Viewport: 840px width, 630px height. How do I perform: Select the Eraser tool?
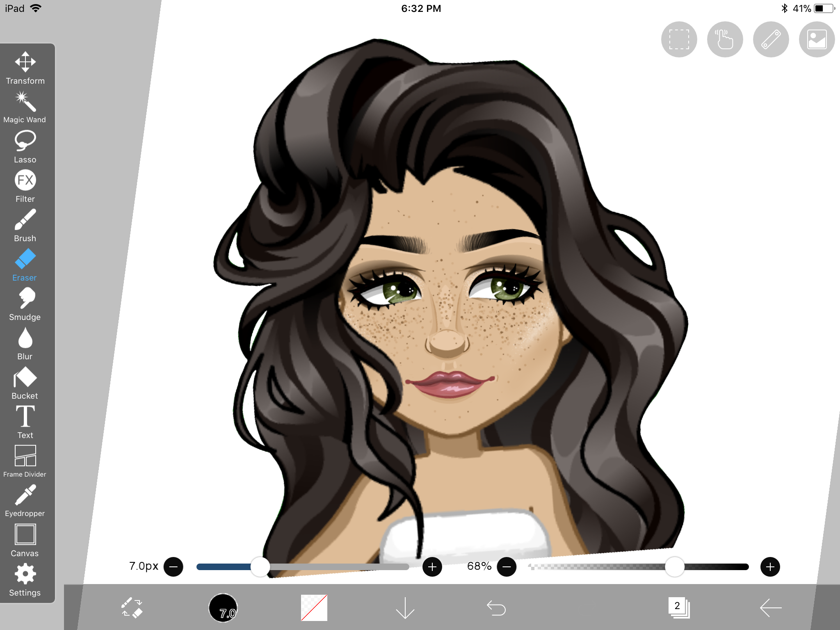(x=25, y=265)
